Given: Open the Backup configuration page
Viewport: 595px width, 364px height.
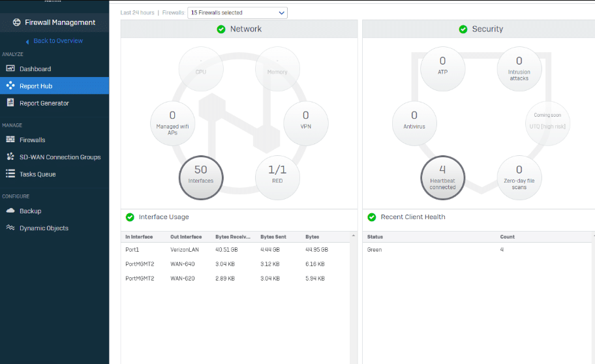Looking at the screenshot, I should 55,211.
